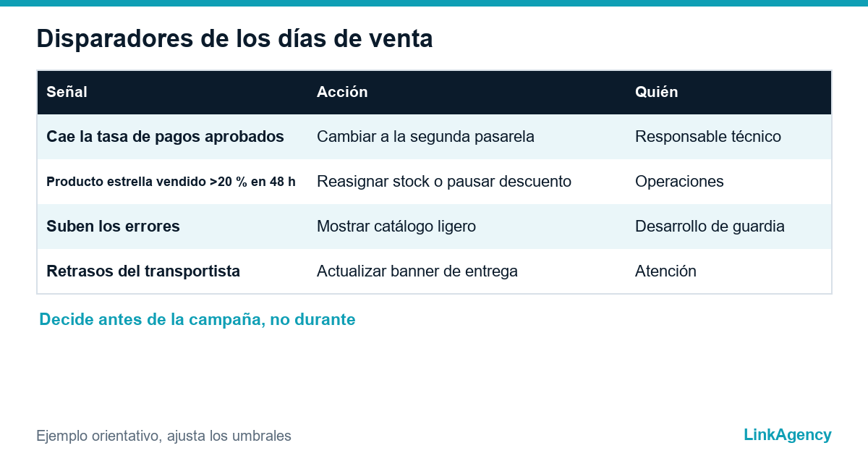
Task: Select cell 'Producto estrella vendido >20 % en 48 h'
Action: pyautogui.click(x=172, y=182)
